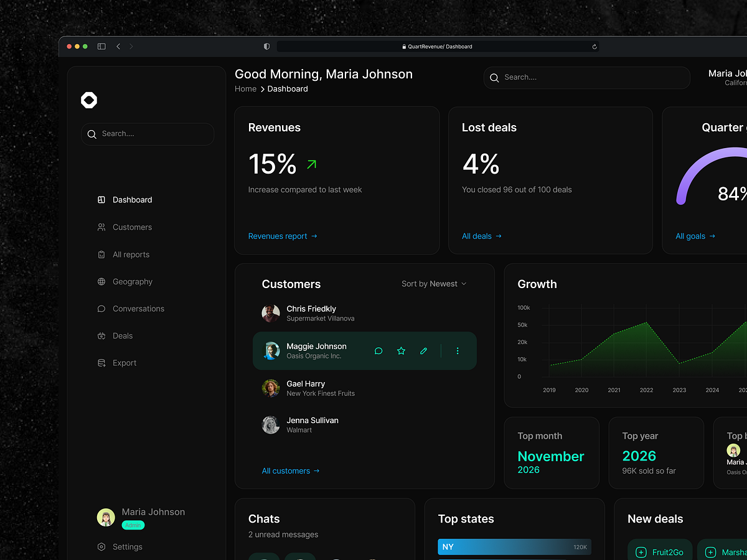
Task: Click the NY state progress bar
Action: pos(514,546)
